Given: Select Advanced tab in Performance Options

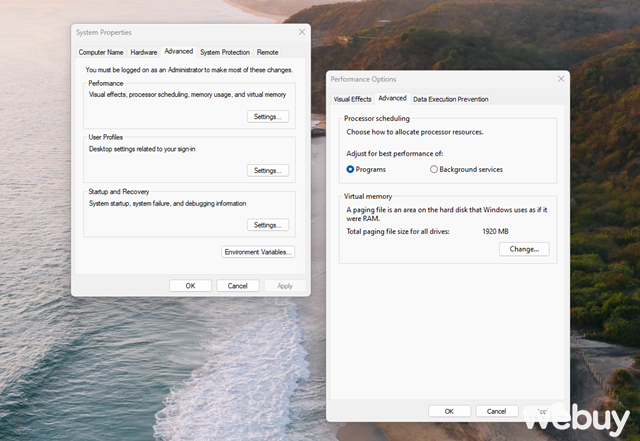Looking at the screenshot, I should coord(392,98).
